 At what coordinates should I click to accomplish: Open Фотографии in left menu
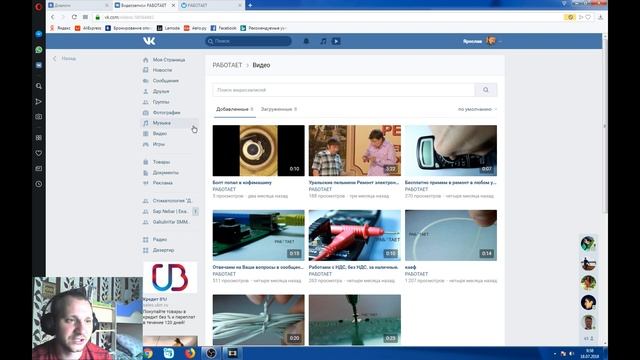point(166,113)
